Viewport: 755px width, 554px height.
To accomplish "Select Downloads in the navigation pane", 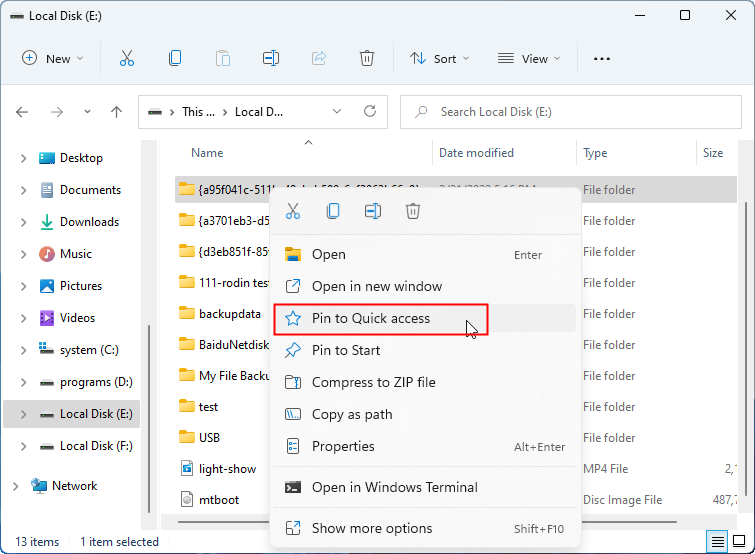I will tap(89, 222).
